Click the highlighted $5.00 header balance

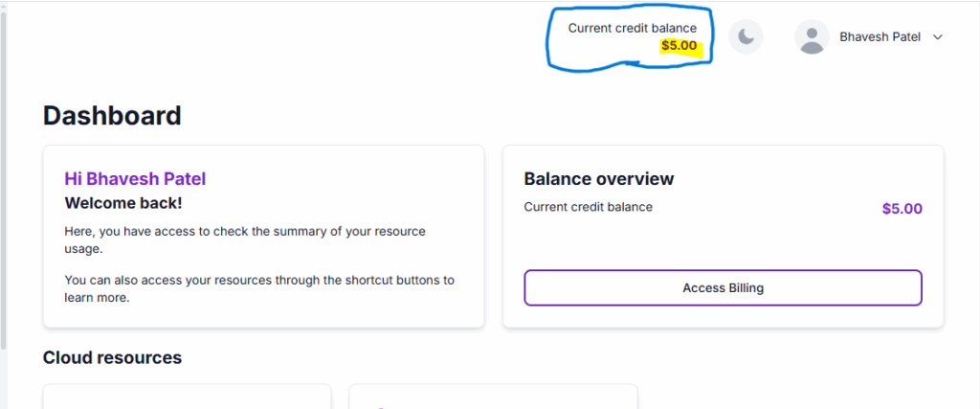tap(679, 45)
